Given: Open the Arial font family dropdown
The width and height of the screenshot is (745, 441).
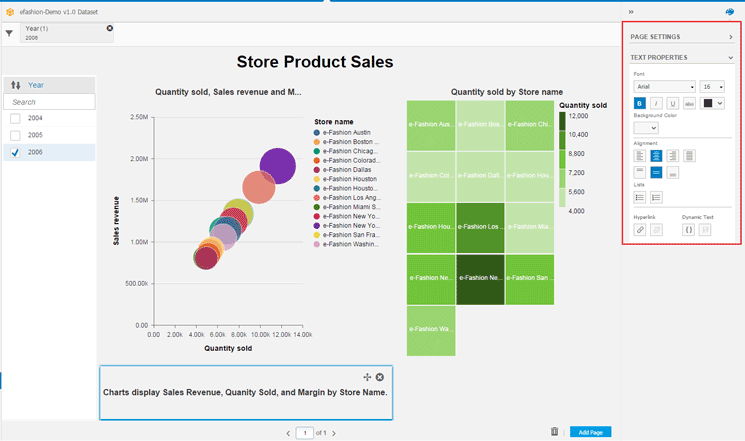Looking at the screenshot, I should pos(664,87).
